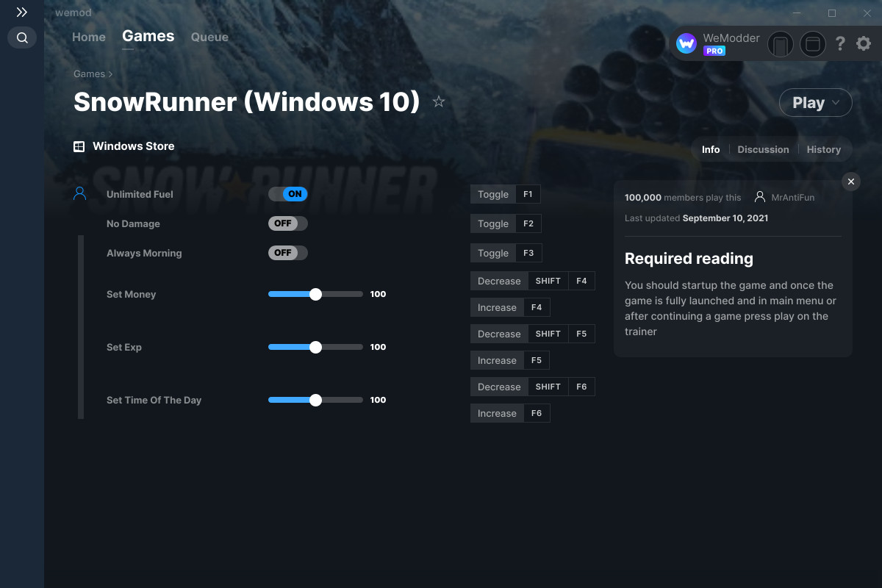Adjust the Set Exp slider
Viewport: 882px width, 588px height.
pyautogui.click(x=315, y=347)
